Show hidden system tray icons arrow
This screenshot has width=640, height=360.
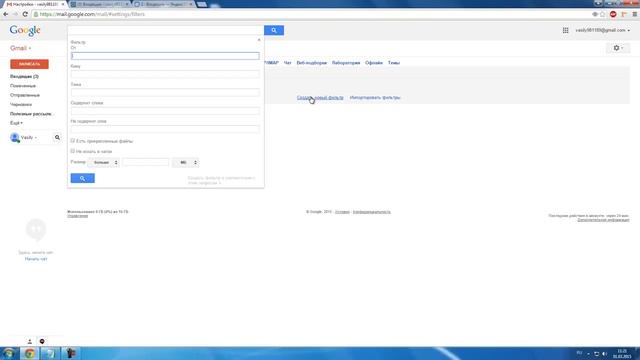tap(588, 353)
